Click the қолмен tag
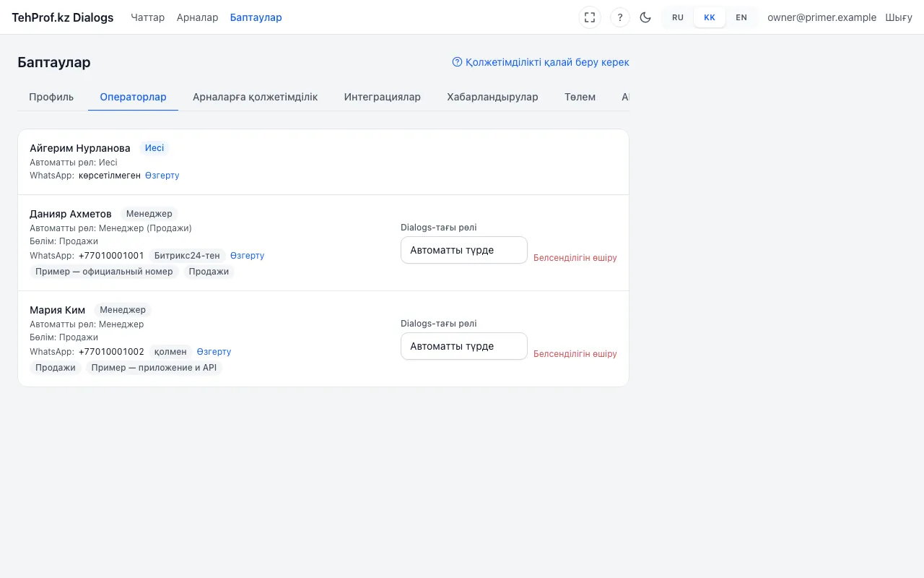 [170, 352]
